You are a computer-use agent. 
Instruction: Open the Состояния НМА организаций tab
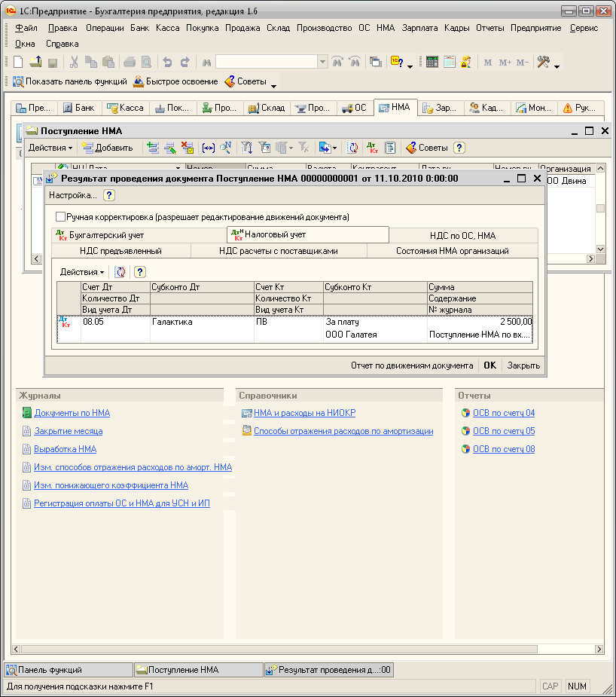tap(452, 251)
